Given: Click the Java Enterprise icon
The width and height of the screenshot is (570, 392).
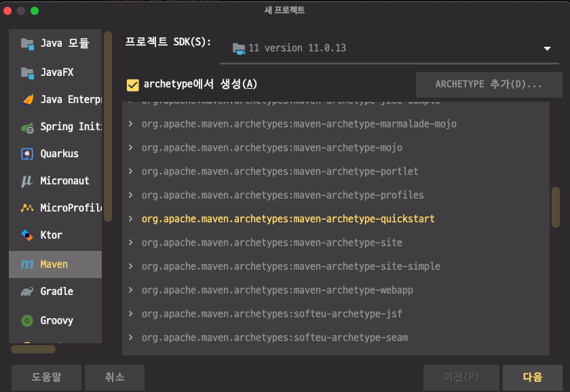Looking at the screenshot, I should [x=28, y=100].
